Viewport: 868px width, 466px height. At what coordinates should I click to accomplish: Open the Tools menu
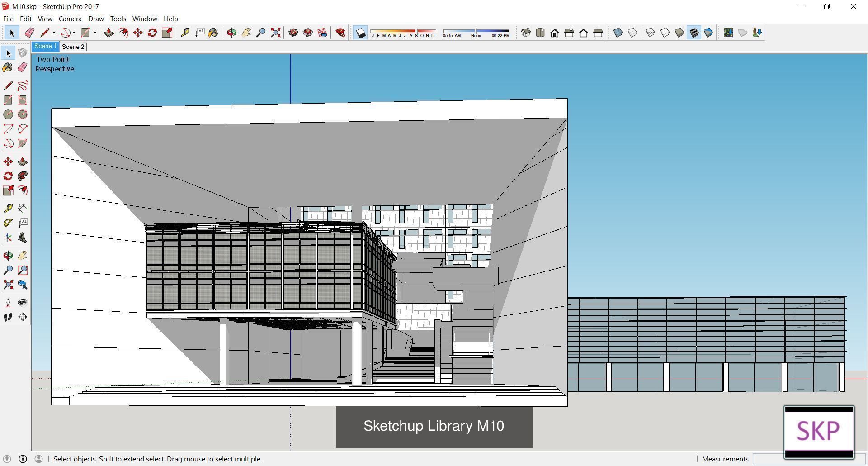coord(118,19)
